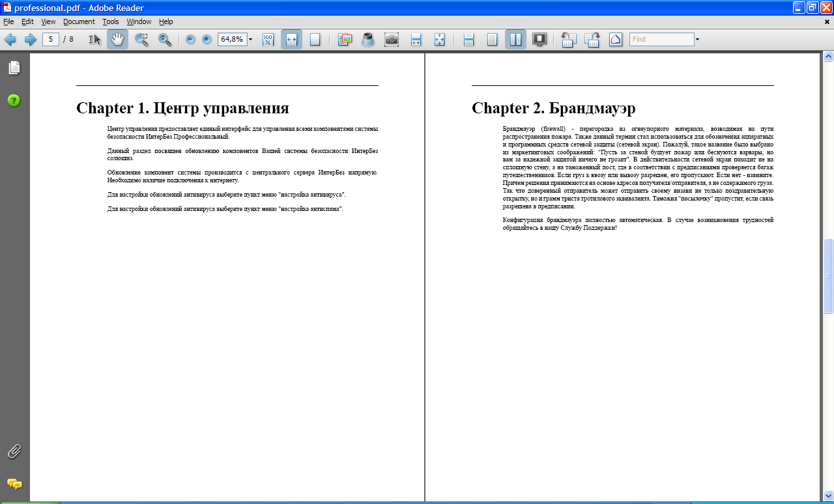Click the line mentioning "настройка антиспама"
The image size is (834, 504).
tap(225, 208)
